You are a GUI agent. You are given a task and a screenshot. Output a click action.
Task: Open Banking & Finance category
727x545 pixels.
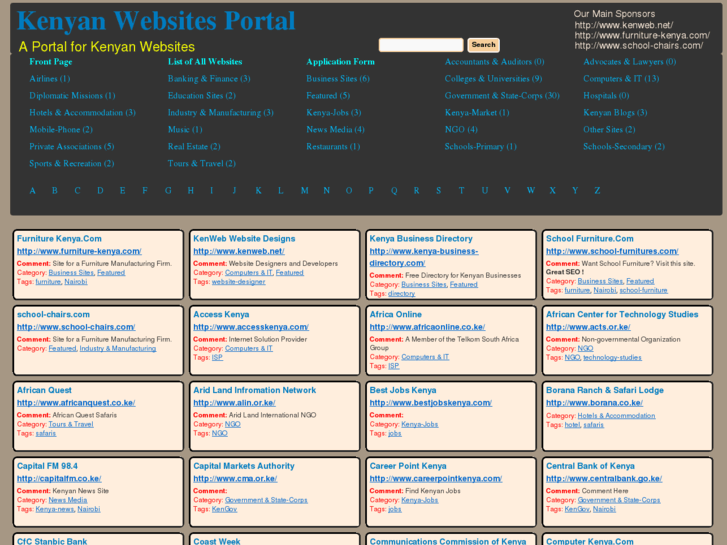(209, 79)
